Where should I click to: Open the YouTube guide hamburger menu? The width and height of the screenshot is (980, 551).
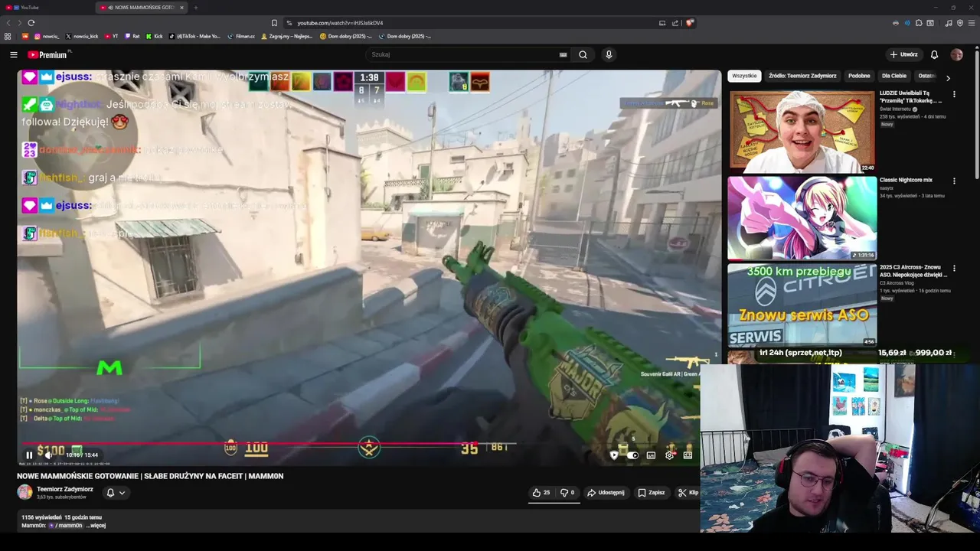14,55
